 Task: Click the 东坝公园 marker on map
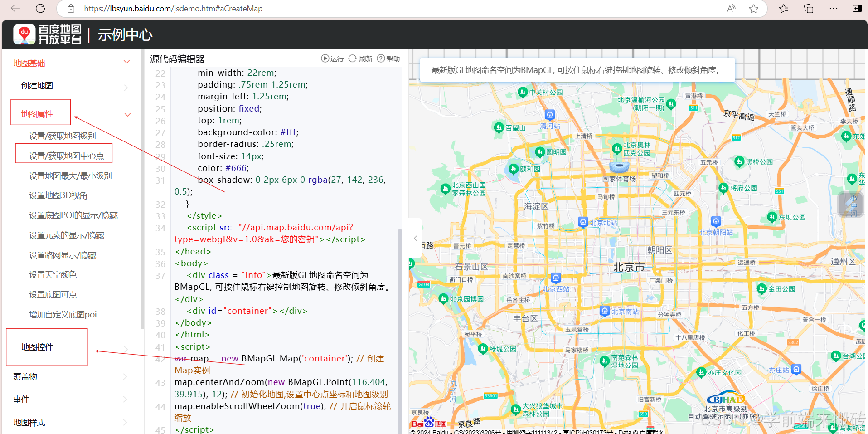tap(772, 217)
